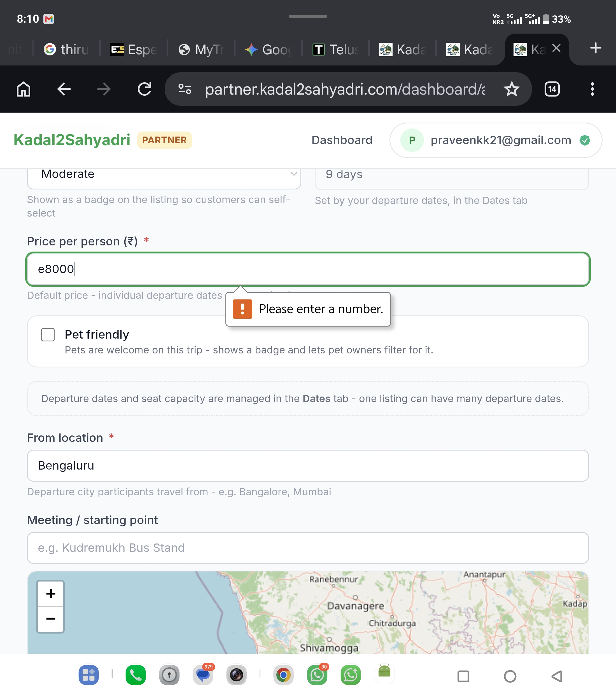
Task: Edit the From location field containing Bengaluru
Action: click(x=308, y=466)
